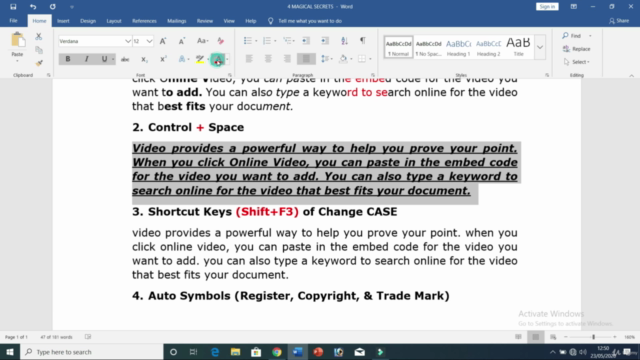Switch to the References tab
This screenshot has width=640, height=360.
(x=144, y=21)
